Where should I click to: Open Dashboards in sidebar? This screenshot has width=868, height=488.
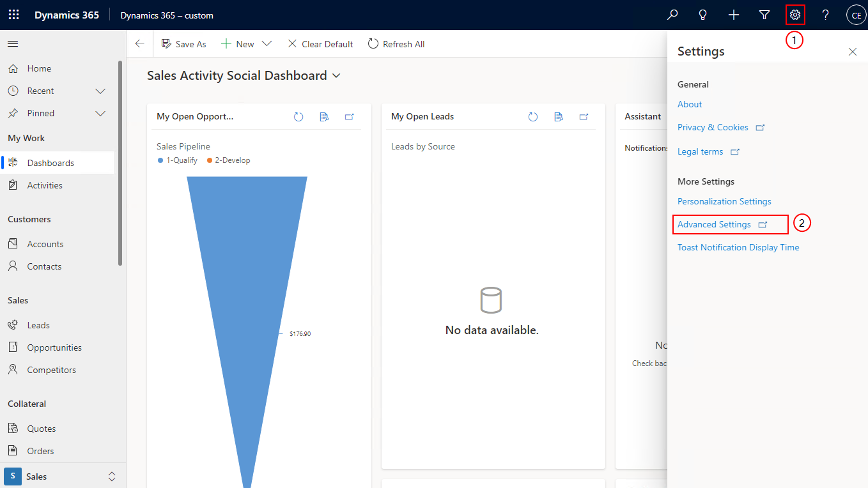[x=58, y=163]
